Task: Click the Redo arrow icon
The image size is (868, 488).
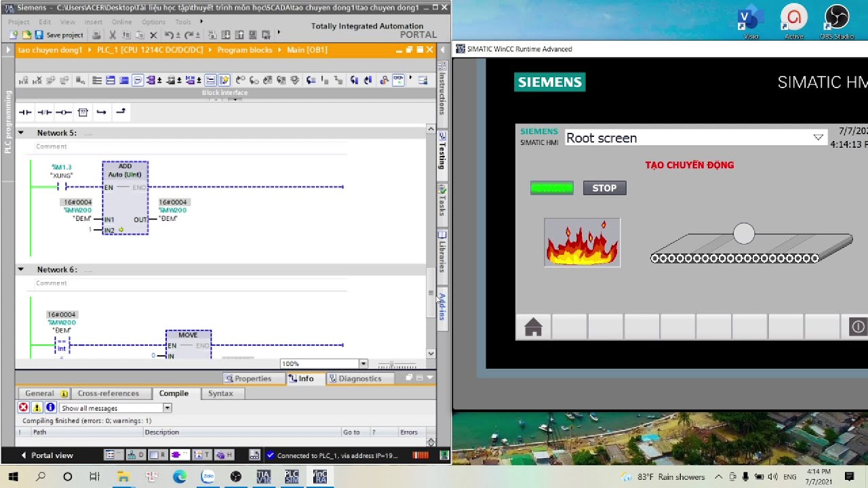Action: pyautogui.click(x=187, y=35)
